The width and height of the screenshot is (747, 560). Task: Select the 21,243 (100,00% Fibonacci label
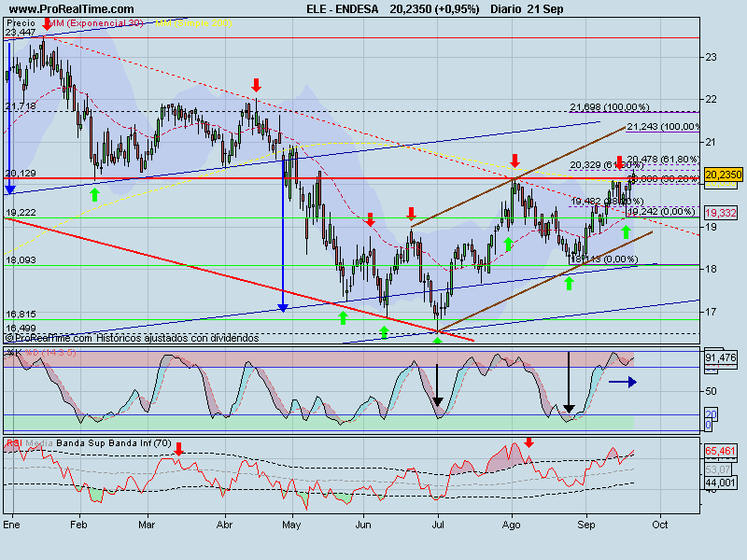click(x=663, y=127)
